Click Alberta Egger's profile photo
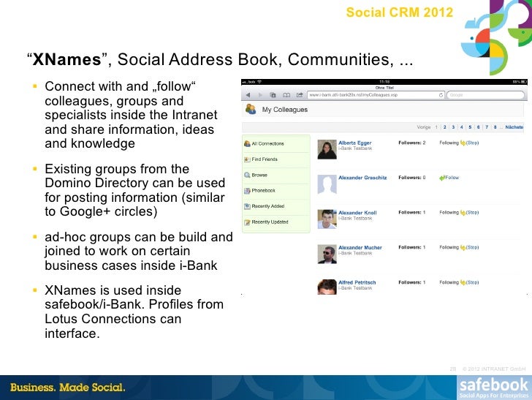The height and width of the screenshot is (400, 532). (327, 149)
